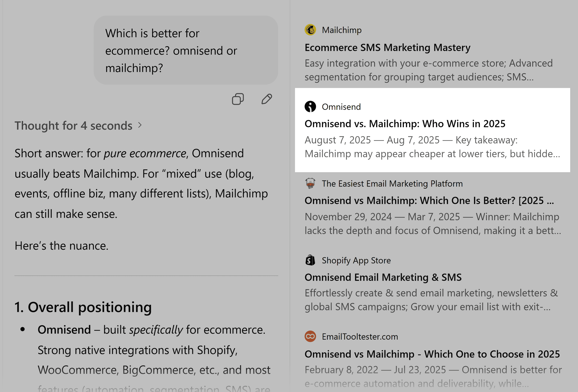Viewport: 578px width, 392px height.
Task: Open "Omnisend vs. Mailchimp: Who Wins in 2025"
Action: (405, 124)
